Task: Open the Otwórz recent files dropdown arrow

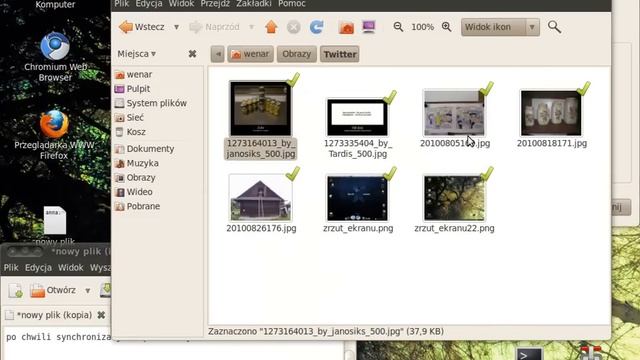Action: click(x=87, y=291)
